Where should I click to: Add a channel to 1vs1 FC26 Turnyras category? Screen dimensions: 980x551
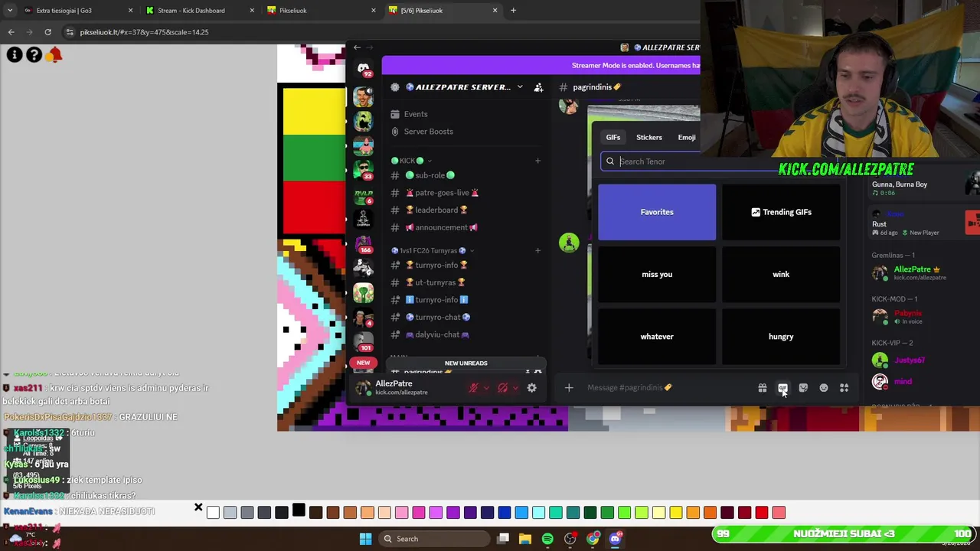click(537, 250)
